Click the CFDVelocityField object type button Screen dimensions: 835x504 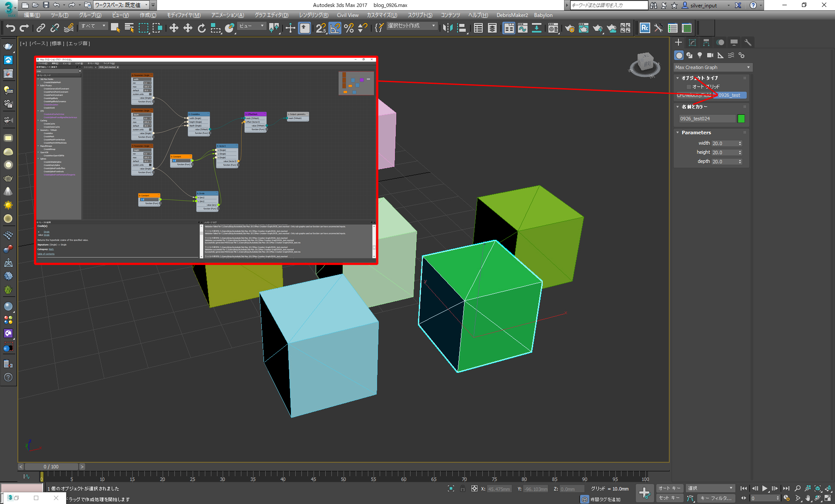point(694,95)
